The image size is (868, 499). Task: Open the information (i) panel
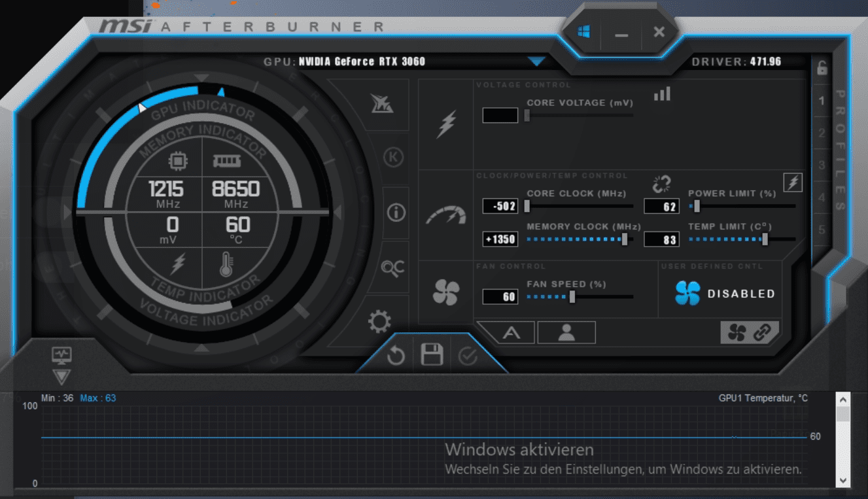tap(396, 213)
